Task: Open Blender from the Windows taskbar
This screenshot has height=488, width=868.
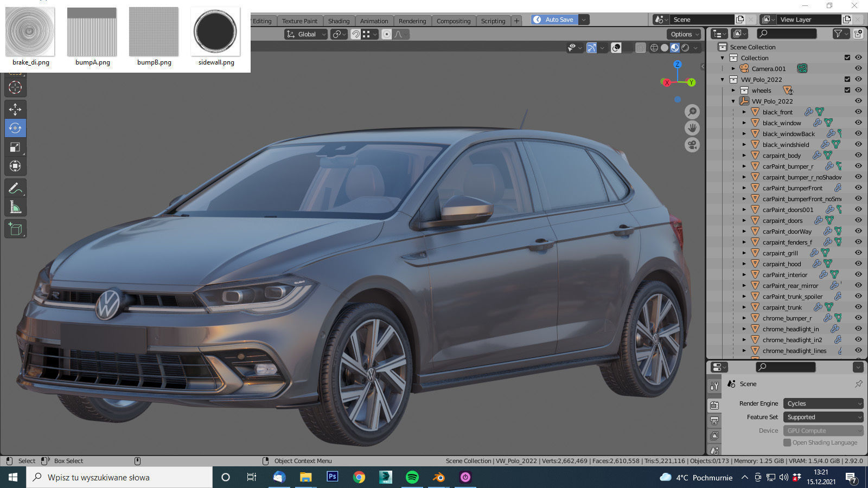Action: (439, 477)
